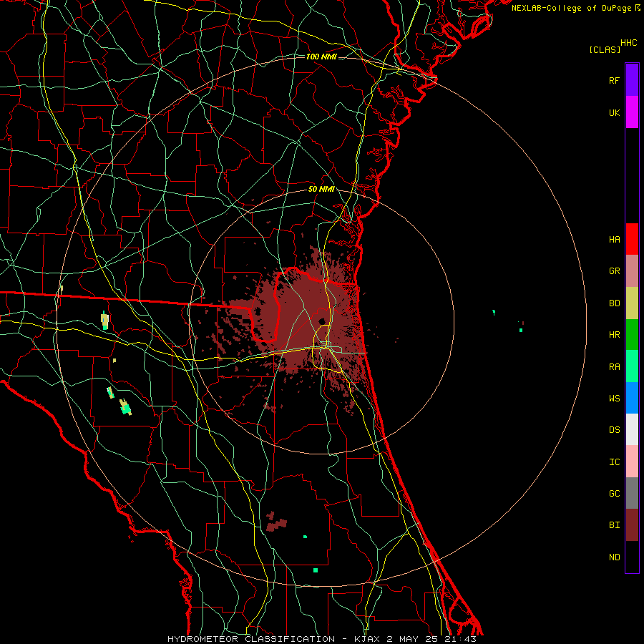Click the "GR" legend label

(x=614, y=271)
